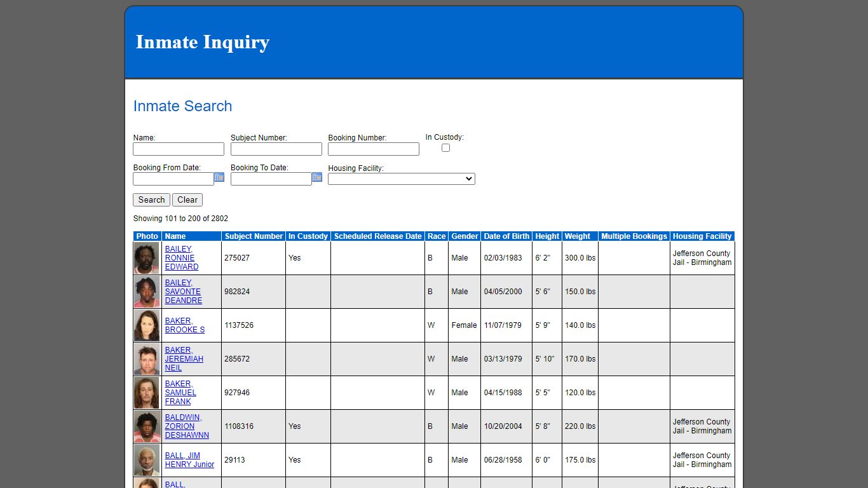Click the Height column header
This screenshot has width=868, height=488.
click(x=547, y=236)
